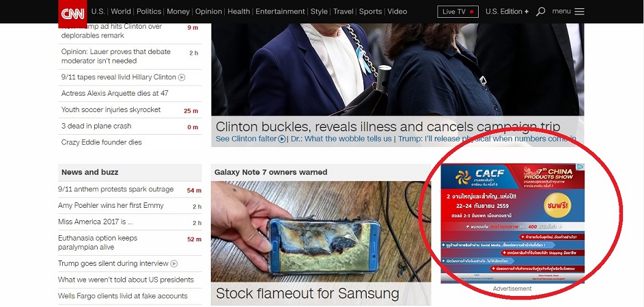Open Youth soccer injuries skyrocket story
This screenshot has height=307, width=644.
point(111,109)
